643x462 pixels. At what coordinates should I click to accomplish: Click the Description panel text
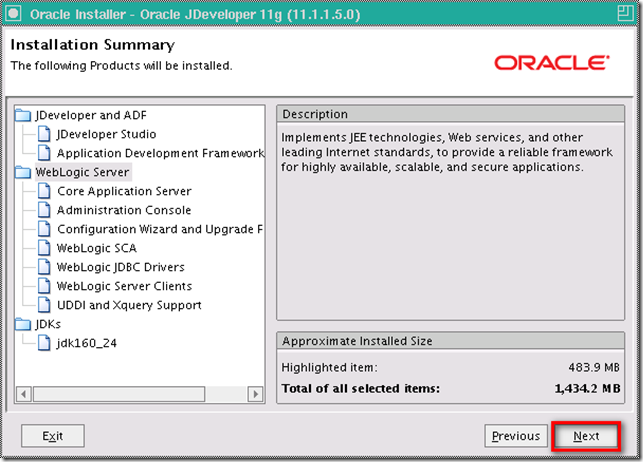[x=447, y=152]
